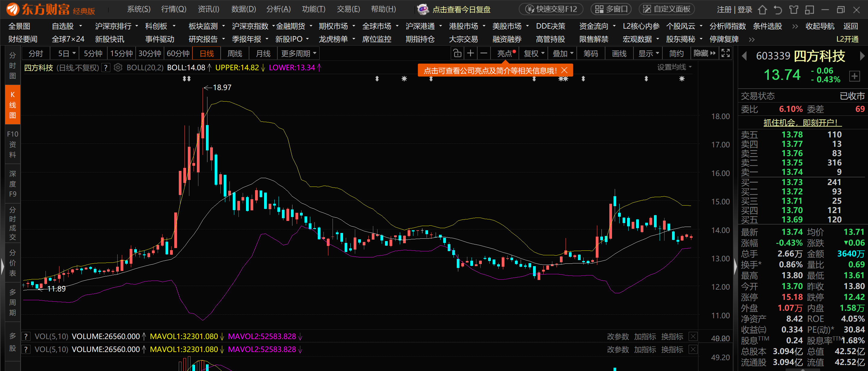Click the fullscreen expand chart icon
The image size is (868, 371).
[725, 53]
